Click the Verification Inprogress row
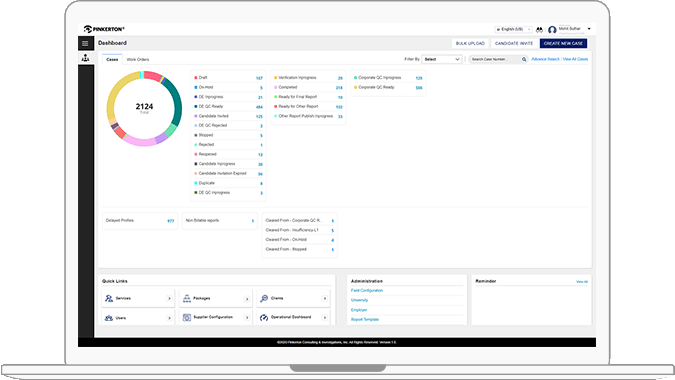The image size is (675, 380). [x=308, y=78]
